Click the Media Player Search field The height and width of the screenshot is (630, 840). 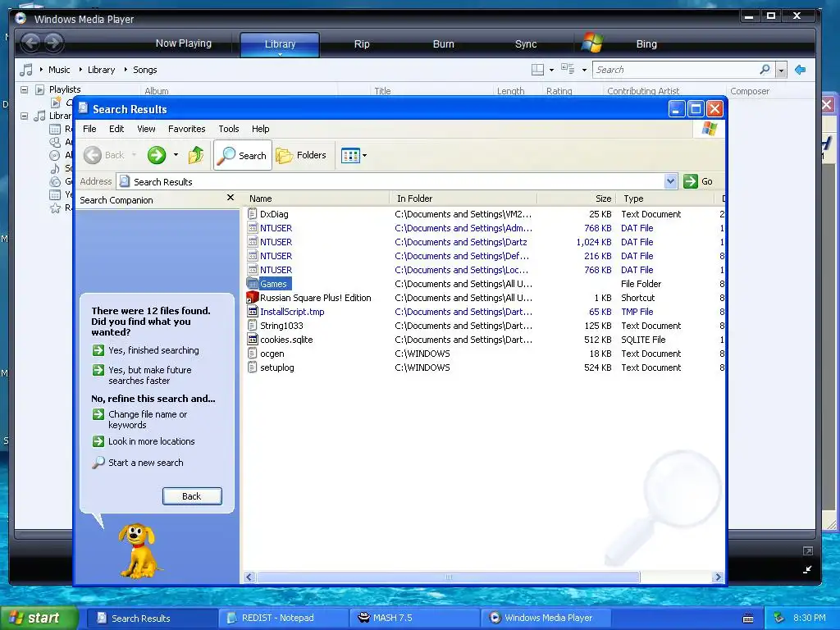click(x=675, y=70)
